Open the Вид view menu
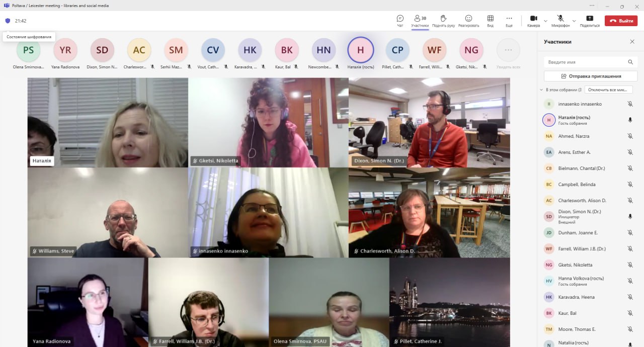This screenshot has height=347, width=644. point(490,20)
